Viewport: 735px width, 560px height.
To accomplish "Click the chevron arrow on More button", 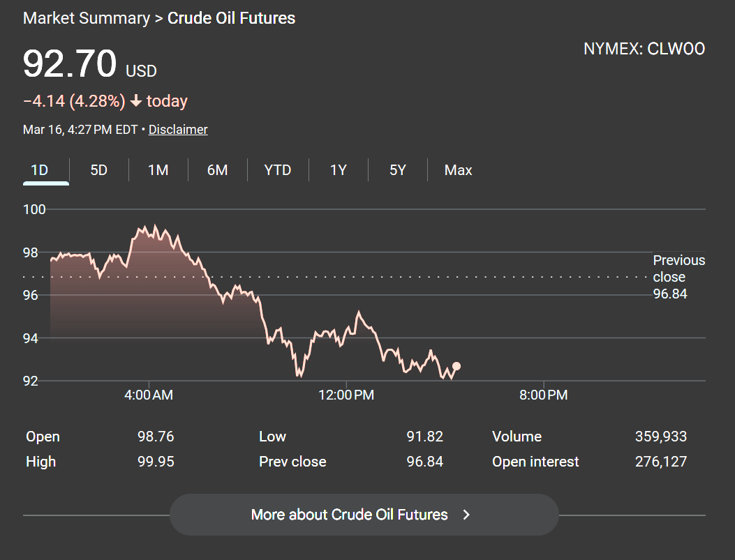I will [x=467, y=515].
